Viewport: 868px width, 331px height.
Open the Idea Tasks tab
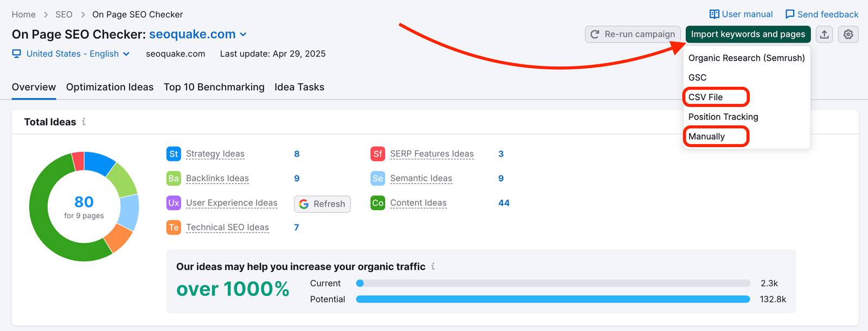tap(299, 87)
